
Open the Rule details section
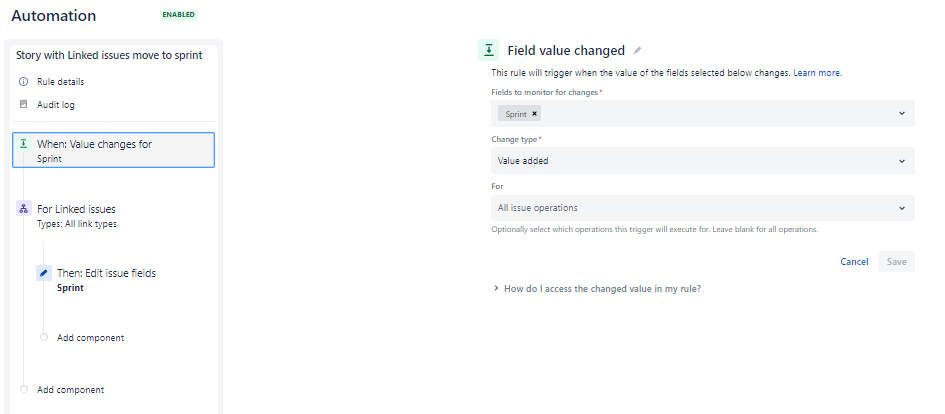pos(60,81)
